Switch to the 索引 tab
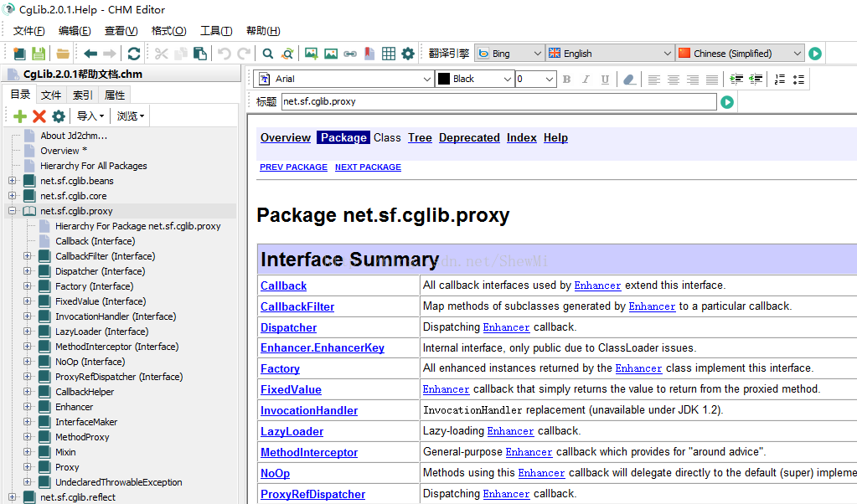Image resolution: width=857 pixels, height=504 pixels. [83, 95]
